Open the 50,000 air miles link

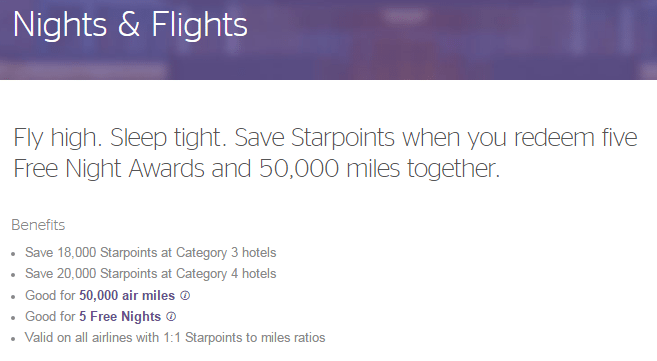point(127,296)
